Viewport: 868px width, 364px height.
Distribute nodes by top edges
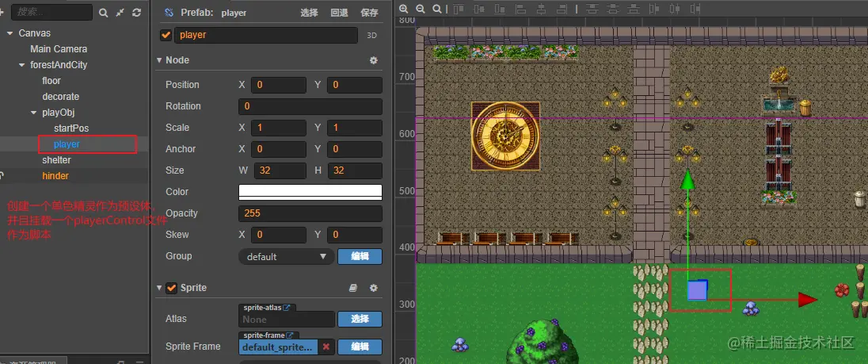coord(592,9)
